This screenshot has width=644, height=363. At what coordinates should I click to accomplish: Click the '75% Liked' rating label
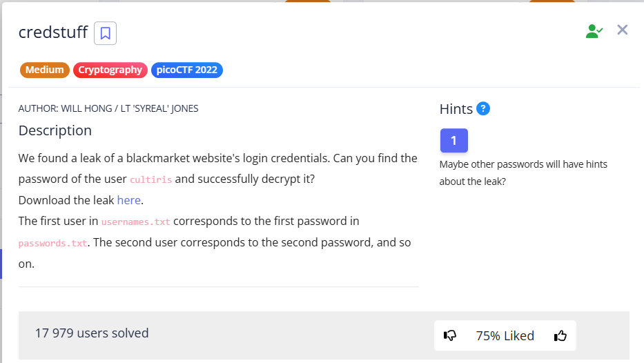coord(505,336)
